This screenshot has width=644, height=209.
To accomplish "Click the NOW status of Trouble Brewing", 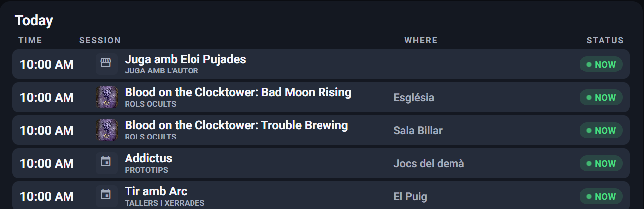I will point(601,130).
